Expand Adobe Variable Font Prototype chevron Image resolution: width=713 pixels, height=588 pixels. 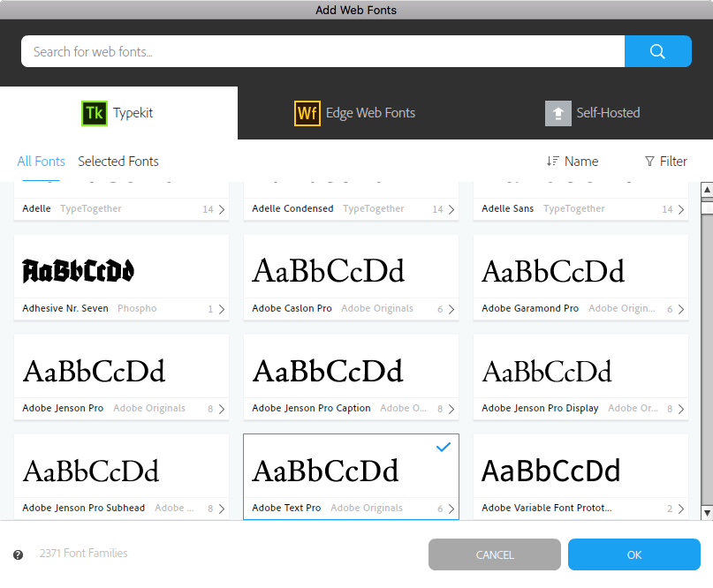point(680,509)
